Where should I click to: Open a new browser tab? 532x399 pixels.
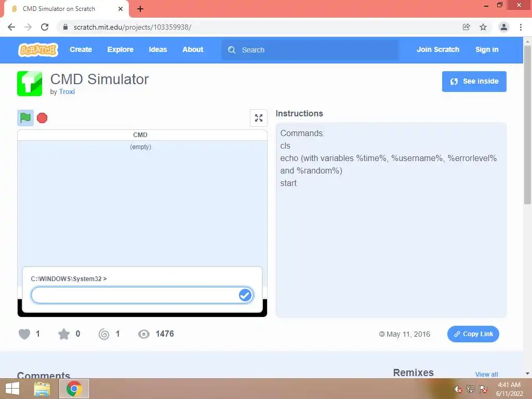(140, 9)
